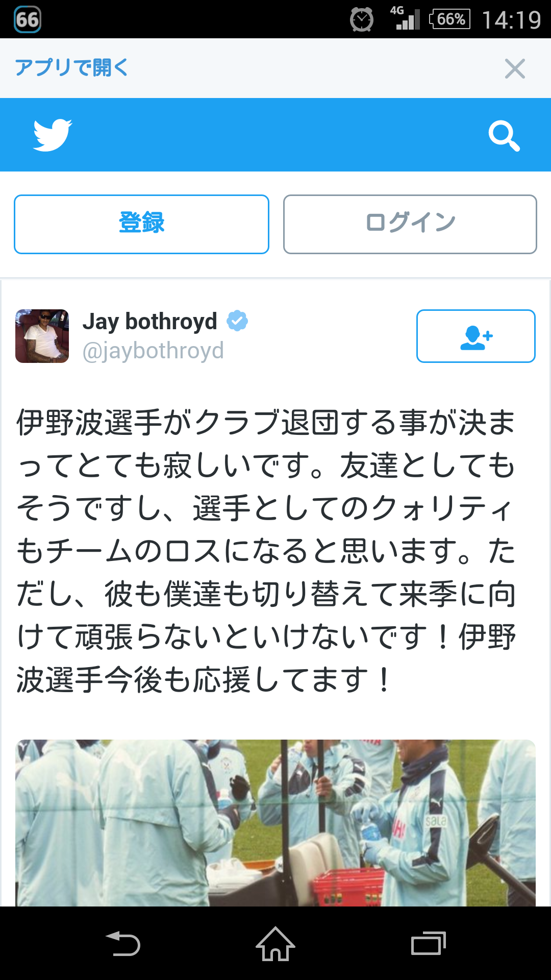Screen dimensions: 551x980
Task: Tap the Japanese tweet text body
Action: [266, 551]
